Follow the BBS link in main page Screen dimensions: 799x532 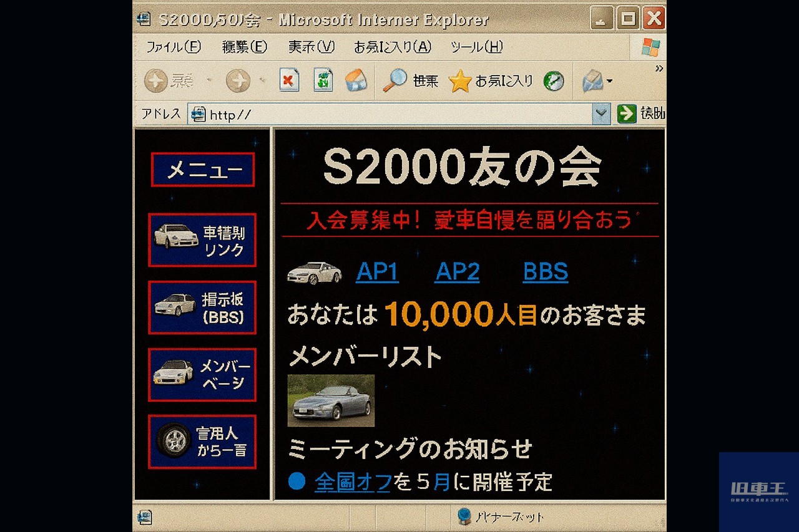pos(546,272)
